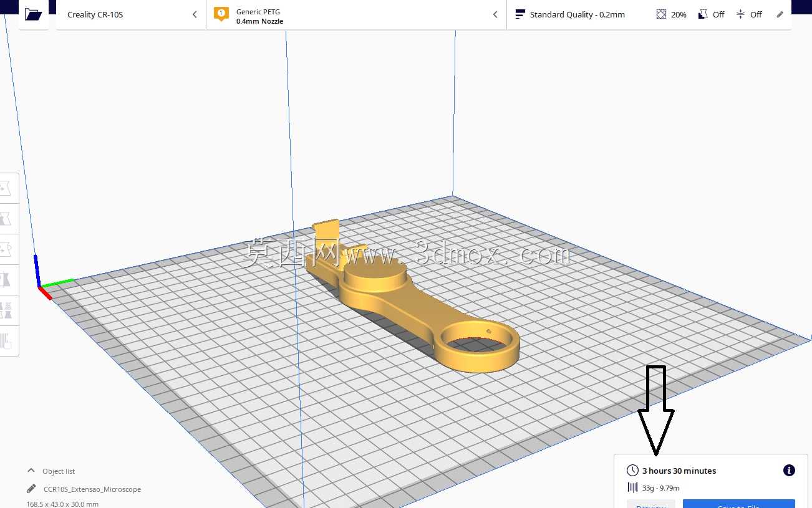Select the Scale tool in the left toolbar
Screen dimensions: 812x508
click(6, 218)
